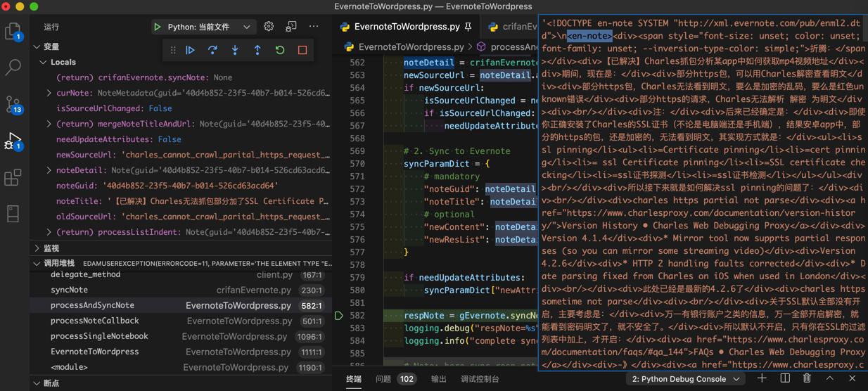Open launch.json via gear icon
Viewport: 868px width, 391px height.
[269, 27]
